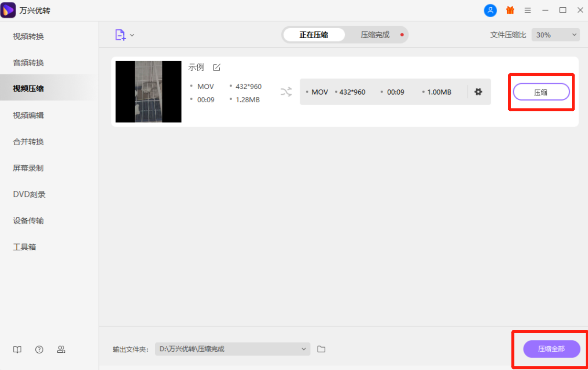Open the hamburger menu icon
This screenshot has width=588, height=370.
(527, 10)
